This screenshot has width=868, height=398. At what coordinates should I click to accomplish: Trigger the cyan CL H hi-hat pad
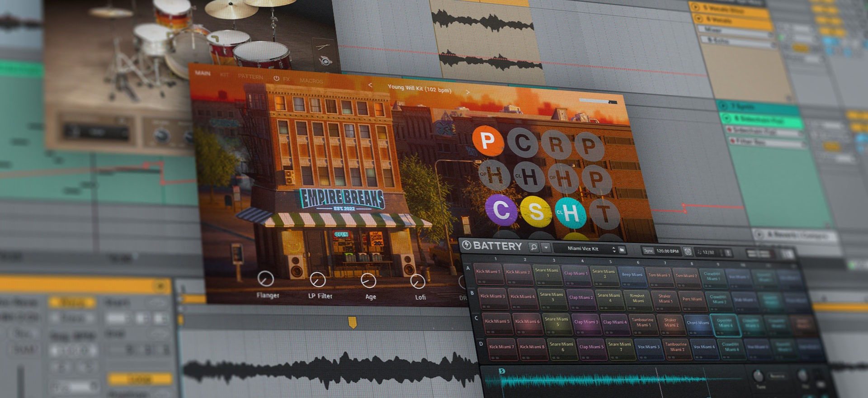pyautogui.click(x=571, y=213)
